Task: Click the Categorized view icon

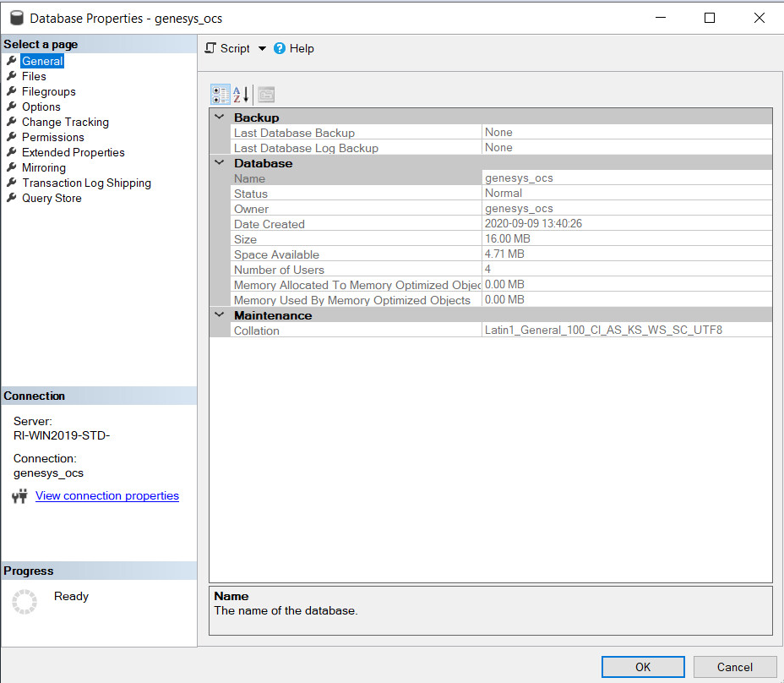Action: (220, 95)
